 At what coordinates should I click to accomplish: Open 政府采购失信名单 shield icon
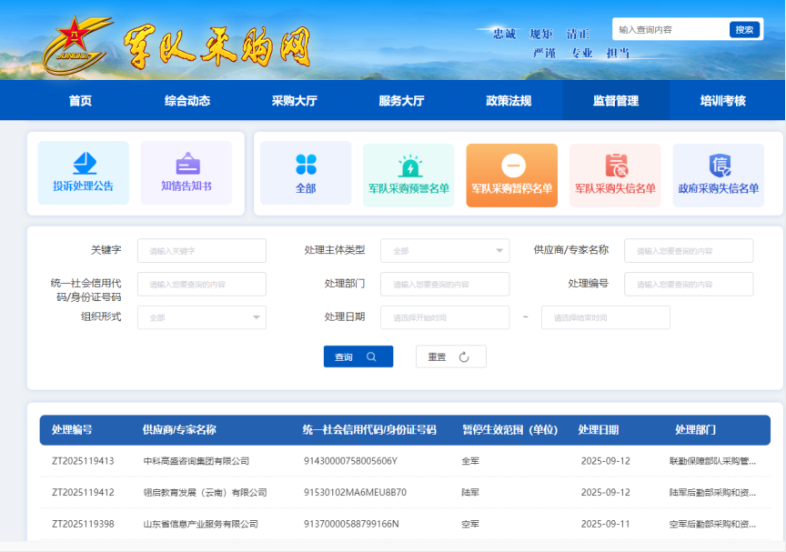click(x=720, y=165)
